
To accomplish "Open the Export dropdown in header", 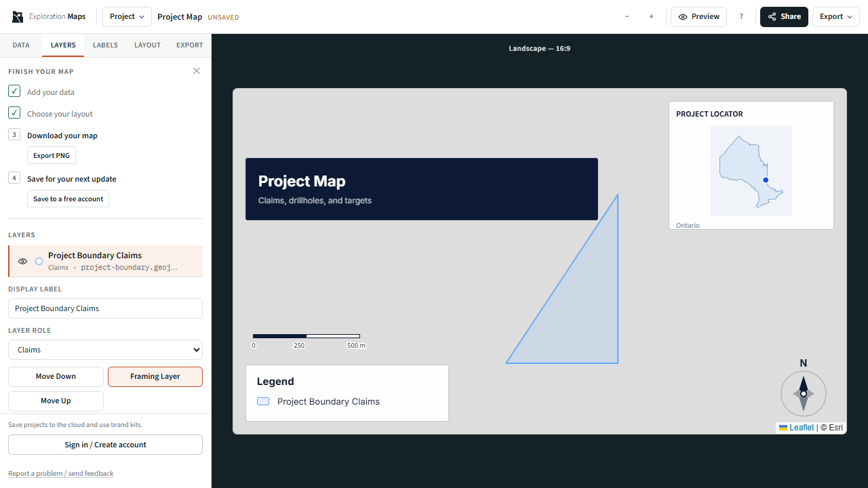I will click(837, 17).
